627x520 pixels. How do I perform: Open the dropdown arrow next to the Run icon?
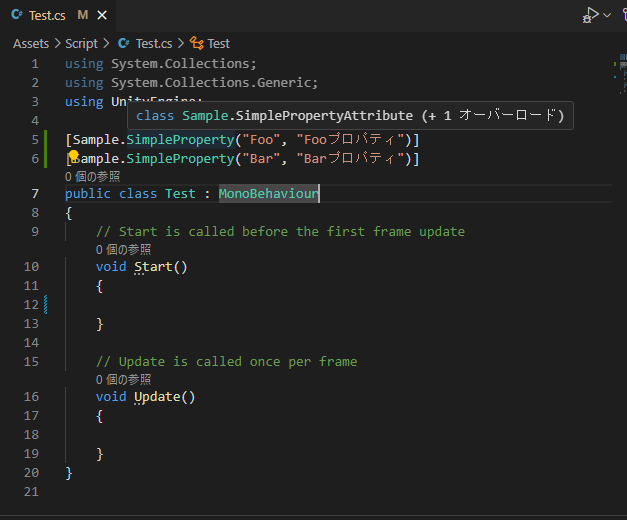click(x=607, y=15)
